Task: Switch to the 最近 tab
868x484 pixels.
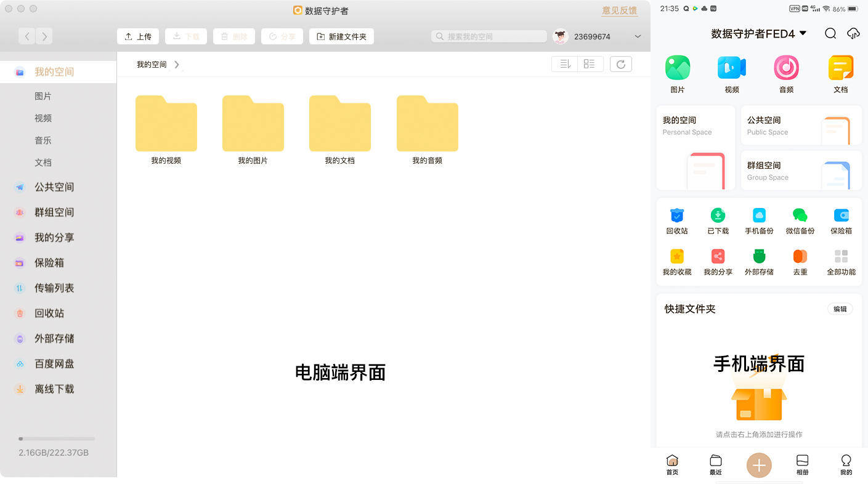Action: [x=715, y=465]
